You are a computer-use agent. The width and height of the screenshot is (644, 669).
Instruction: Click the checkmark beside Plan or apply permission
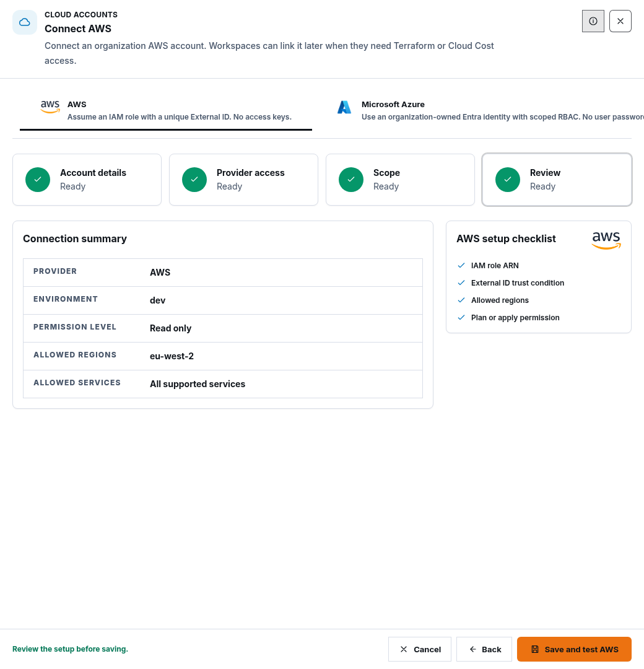(x=461, y=317)
